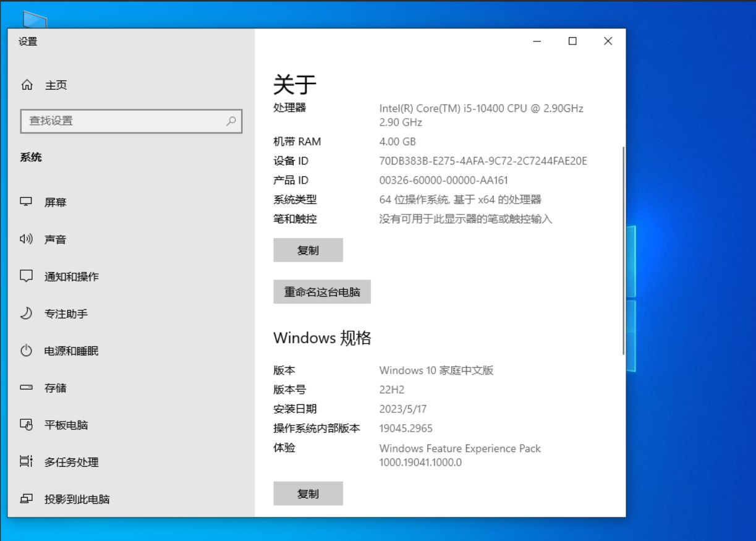Viewport: 756px width, 541px height.
Task: Click the 机带 RAM label
Action: tap(297, 142)
